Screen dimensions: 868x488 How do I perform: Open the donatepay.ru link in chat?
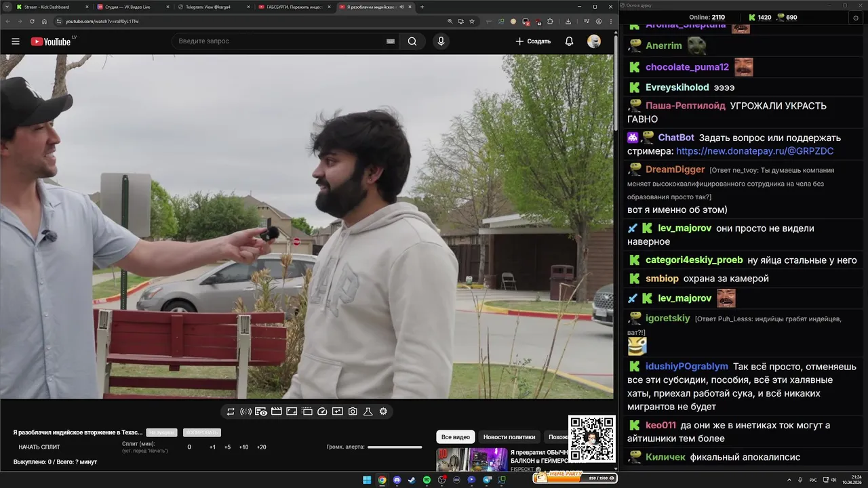(x=755, y=151)
